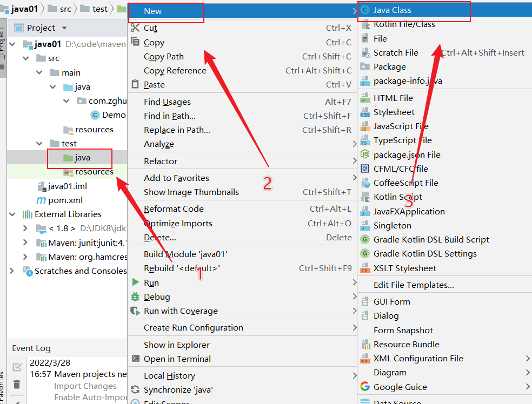Open XML Configuration File submenu

point(444,358)
